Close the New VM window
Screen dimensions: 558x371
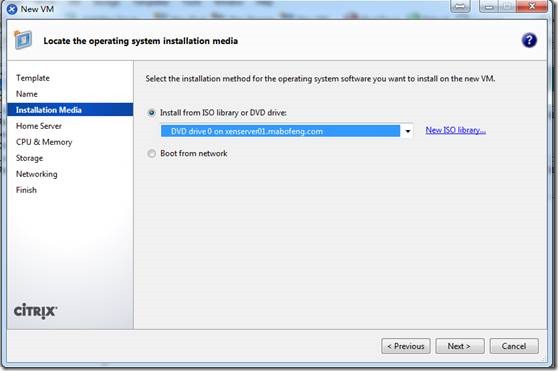532,6
